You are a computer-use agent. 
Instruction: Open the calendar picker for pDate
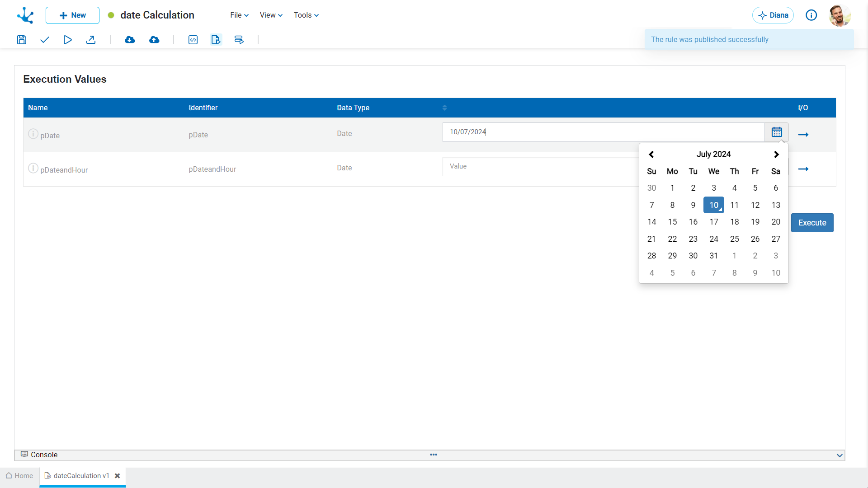[777, 132]
